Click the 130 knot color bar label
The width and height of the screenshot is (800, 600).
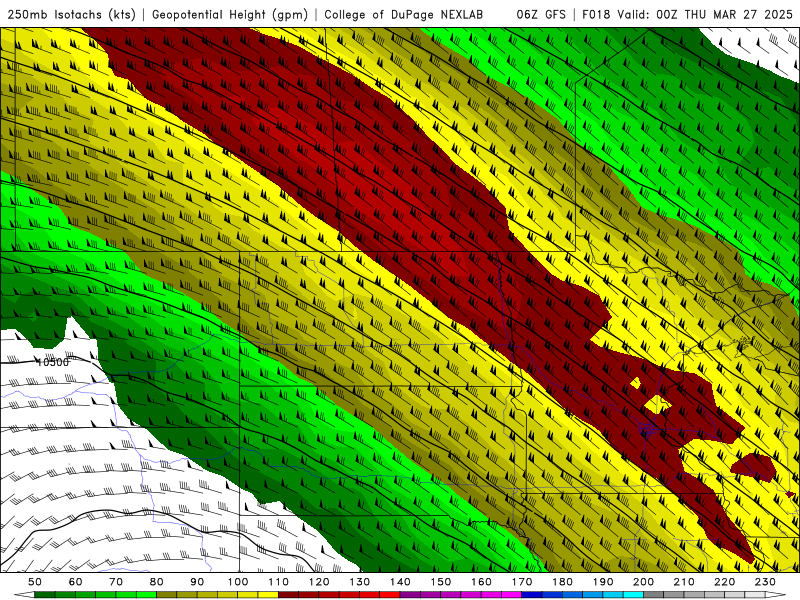click(x=359, y=582)
